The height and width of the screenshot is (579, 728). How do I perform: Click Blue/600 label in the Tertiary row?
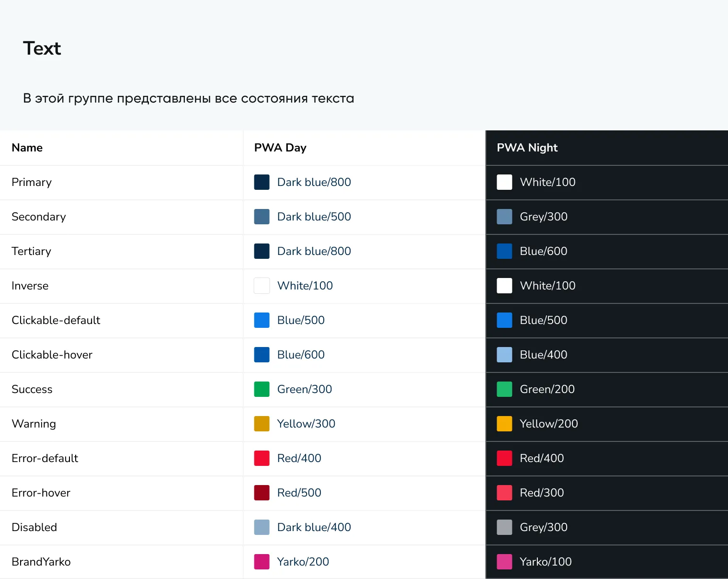tap(544, 251)
